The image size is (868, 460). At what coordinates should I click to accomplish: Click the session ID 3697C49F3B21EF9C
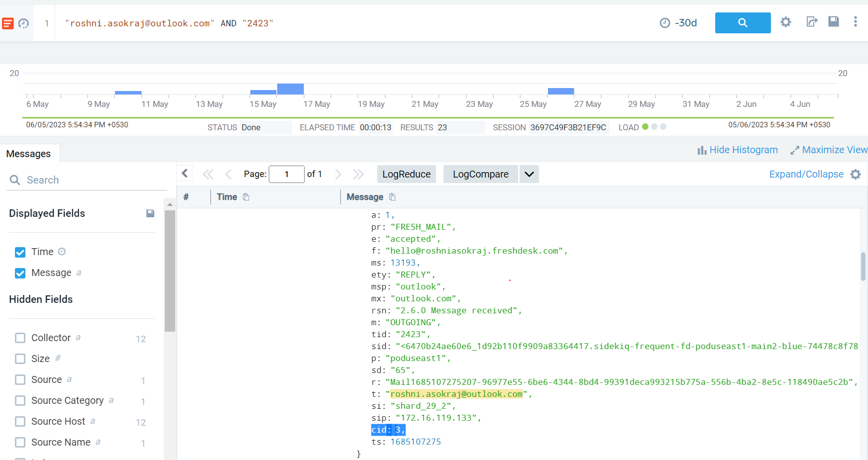pyautogui.click(x=568, y=127)
